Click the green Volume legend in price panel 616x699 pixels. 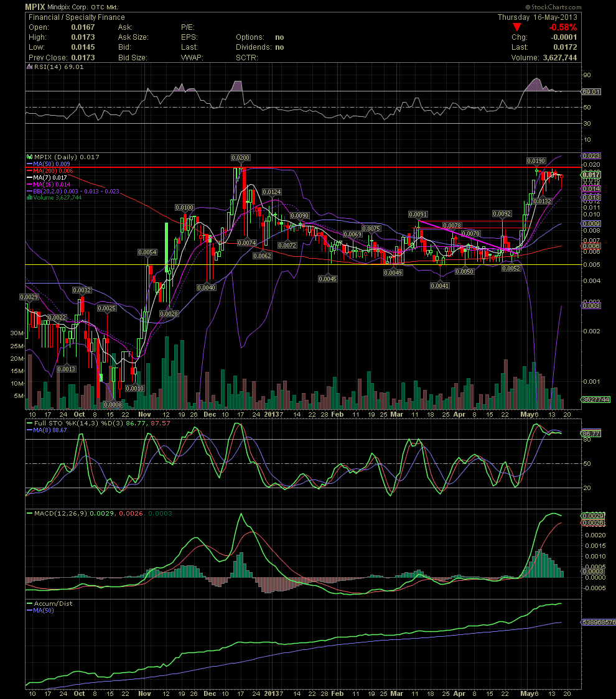54,198
